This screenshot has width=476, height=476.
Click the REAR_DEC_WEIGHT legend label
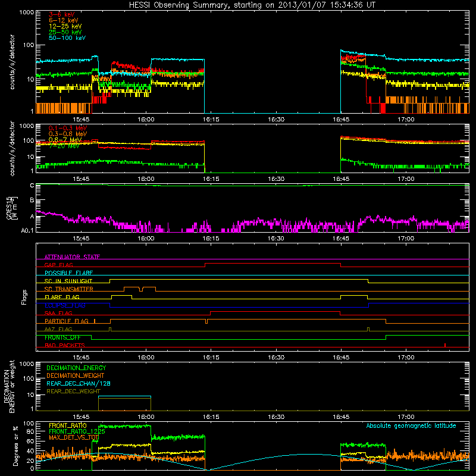click(x=73, y=392)
